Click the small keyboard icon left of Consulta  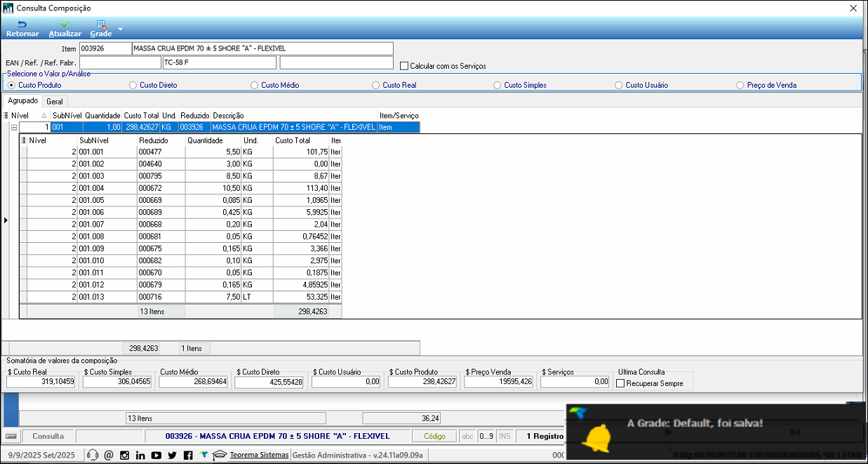pyautogui.click(x=11, y=436)
